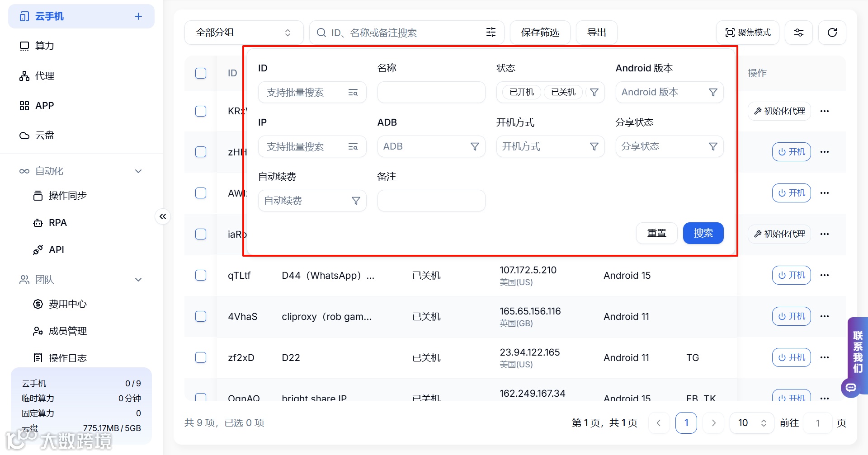The image size is (868, 455).
Task: Enable 聚焦模式 focus mode
Action: coord(747,33)
